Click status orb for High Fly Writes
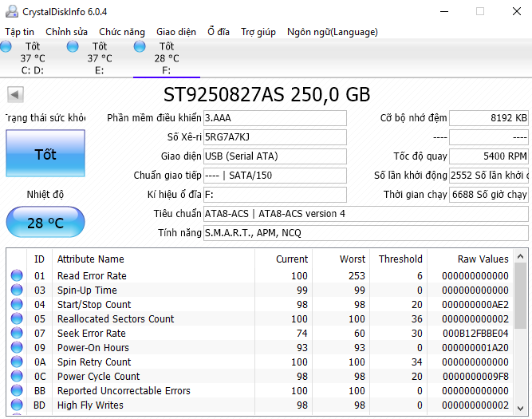The height and width of the screenshot is (419, 532). [x=17, y=405]
